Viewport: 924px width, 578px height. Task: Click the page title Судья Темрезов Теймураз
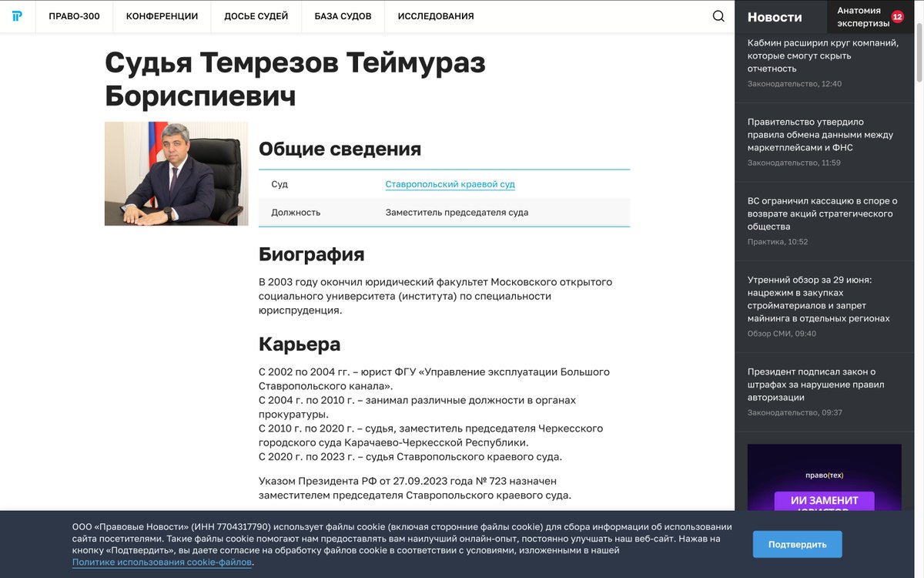295,79
